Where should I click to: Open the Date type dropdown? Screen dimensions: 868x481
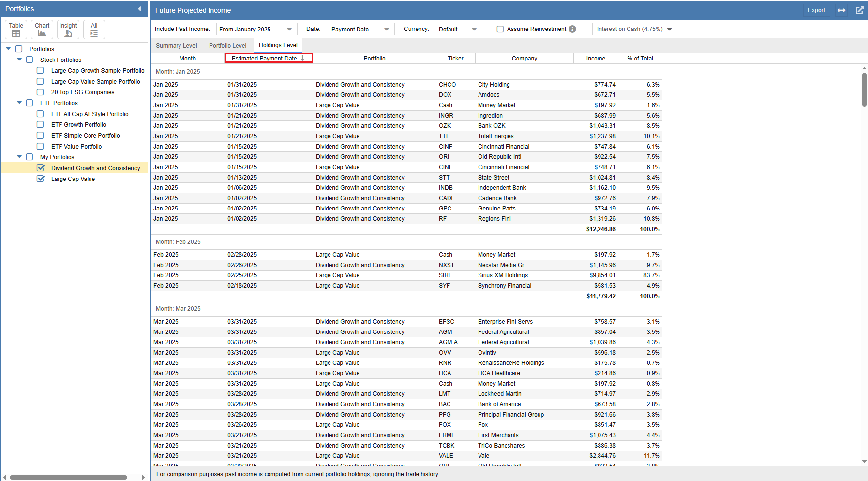[x=361, y=29]
